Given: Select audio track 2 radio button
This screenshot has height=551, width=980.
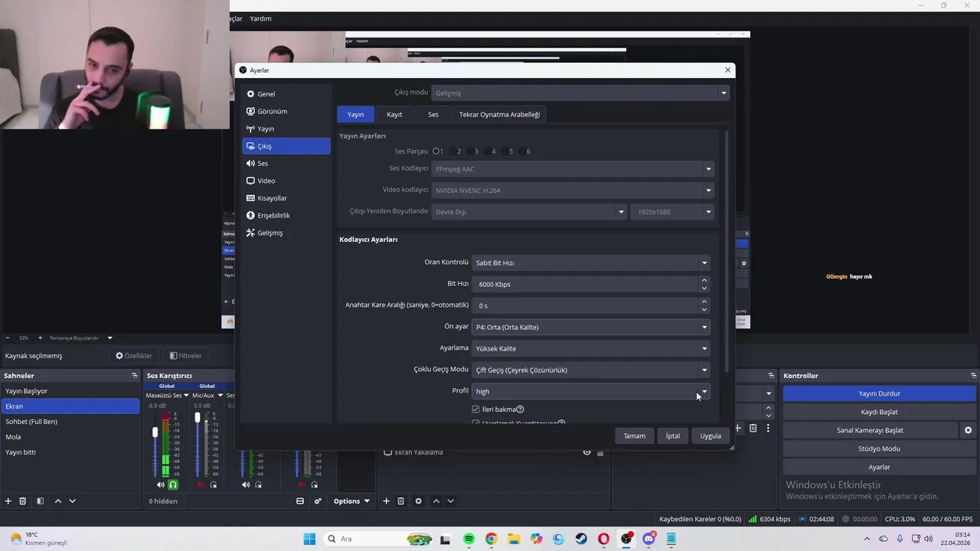Looking at the screenshot, I should click(x=454, y=152).
